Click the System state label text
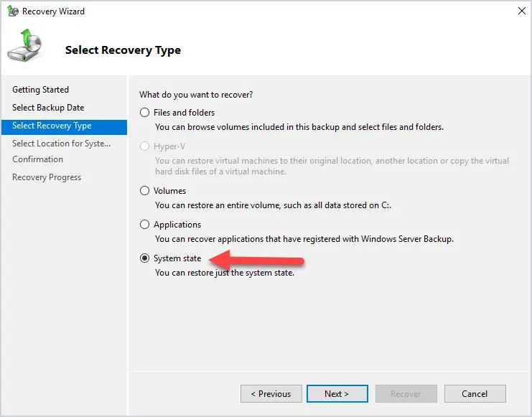The height and width of the screenshot is (417, 532). click(177, 258)
